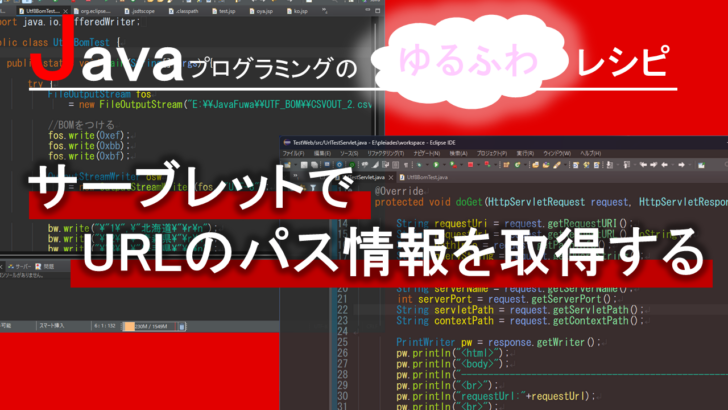Click the cursor position 6:1:132 status entry
Screen dimensions: 728x410
coord(105,326)
